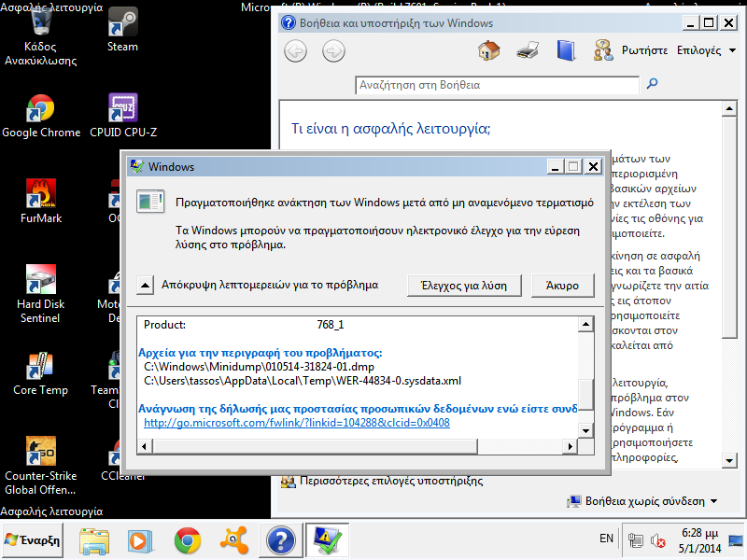Click the Ρωτήστε (Ask) people icon
Viewport: 747px width, 560px height.
coord(603,50)
